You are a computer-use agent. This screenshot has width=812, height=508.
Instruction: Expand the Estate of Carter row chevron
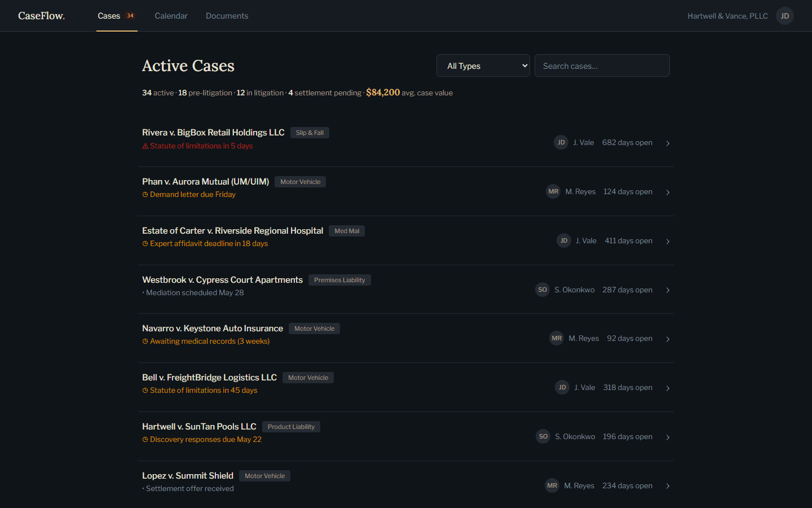coord(668,242)
